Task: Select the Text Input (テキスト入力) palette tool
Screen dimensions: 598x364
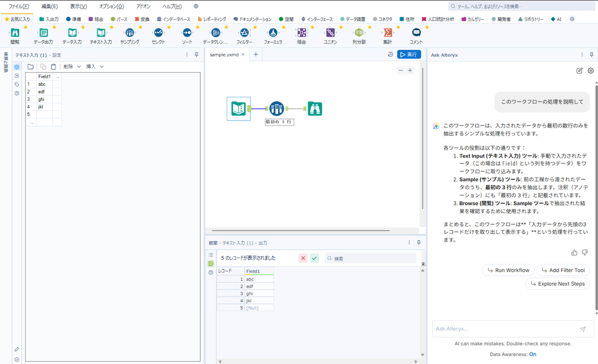Action: tap(101, 35)
